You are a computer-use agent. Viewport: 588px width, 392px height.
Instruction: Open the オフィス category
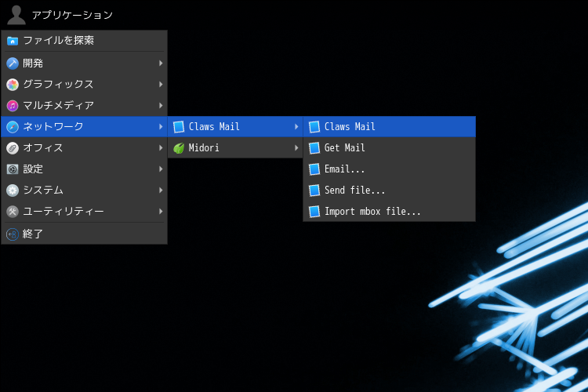85,148
